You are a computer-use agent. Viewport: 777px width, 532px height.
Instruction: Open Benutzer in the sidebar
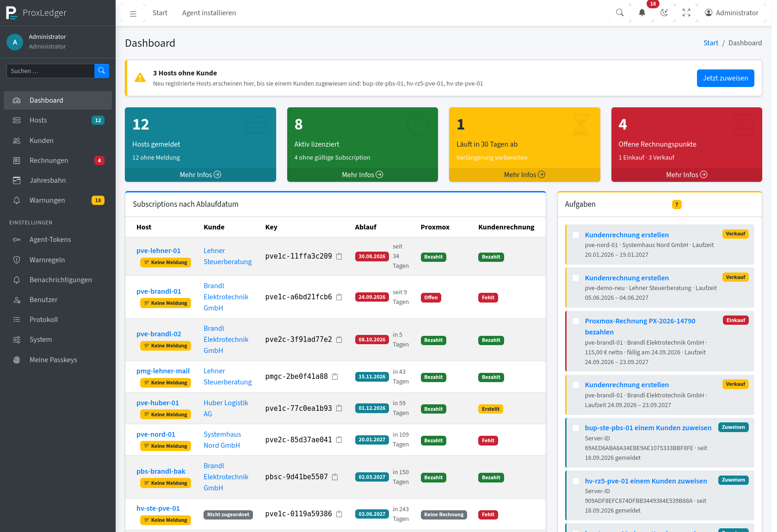pyautogui.click(x=58, y=300)
